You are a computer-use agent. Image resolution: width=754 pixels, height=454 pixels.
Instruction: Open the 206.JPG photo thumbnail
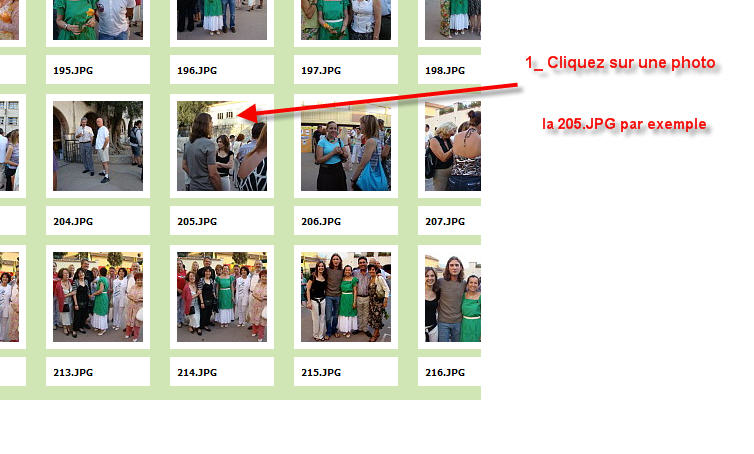346,146
